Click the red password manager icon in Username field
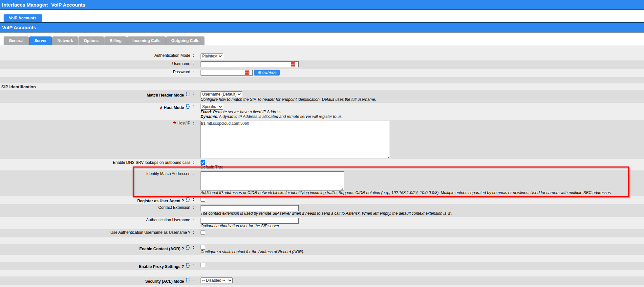Screen dimensions: 644x287 tap(293, 64)
